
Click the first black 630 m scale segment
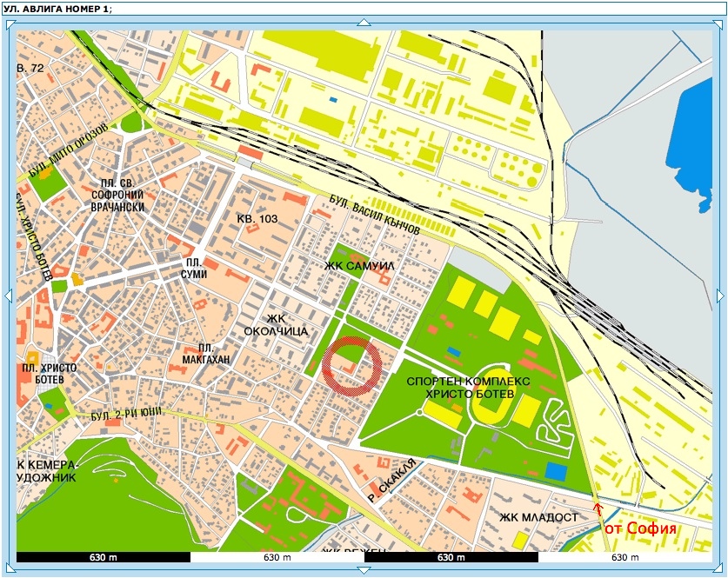(103, 557)
